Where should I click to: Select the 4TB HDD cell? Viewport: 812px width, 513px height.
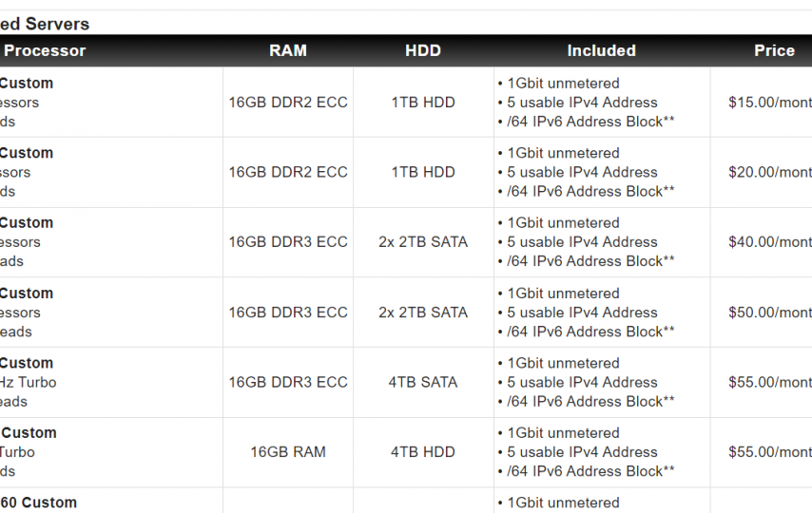[x=423, y=452]
